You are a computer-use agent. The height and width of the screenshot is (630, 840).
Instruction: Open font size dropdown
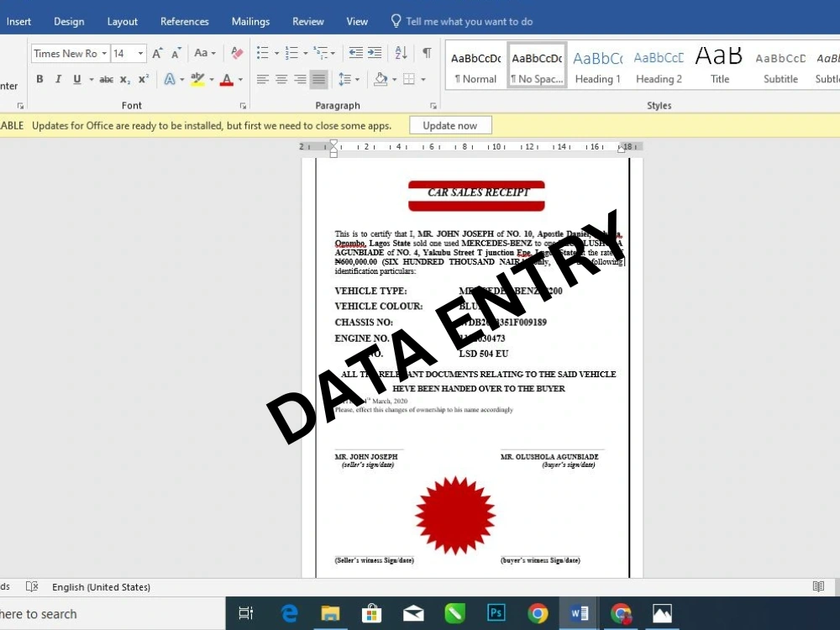140,53
